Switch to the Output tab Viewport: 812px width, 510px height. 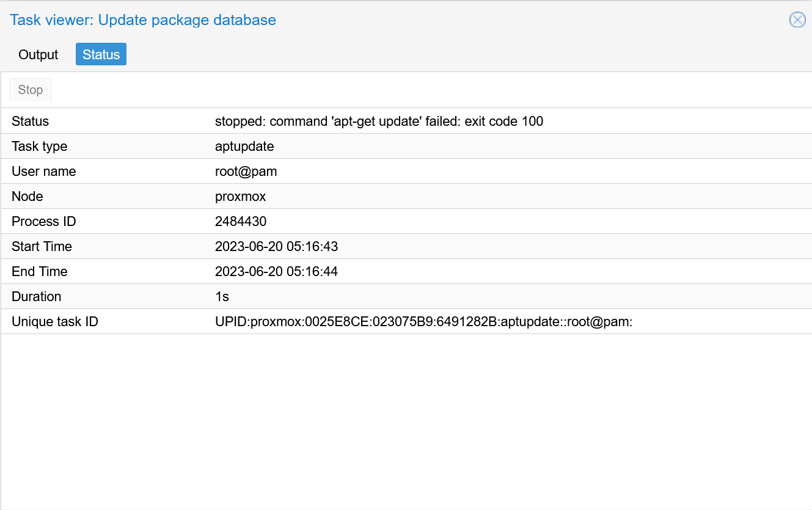38,54
